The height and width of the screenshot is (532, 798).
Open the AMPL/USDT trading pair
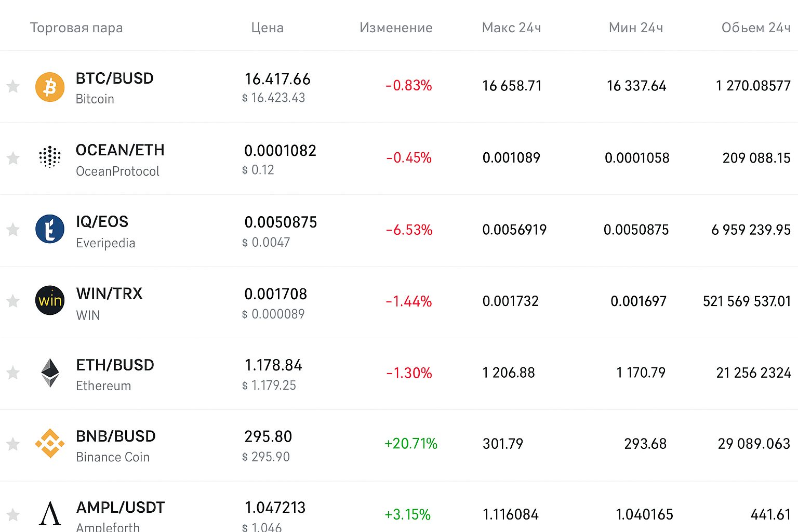click(120, 508)
